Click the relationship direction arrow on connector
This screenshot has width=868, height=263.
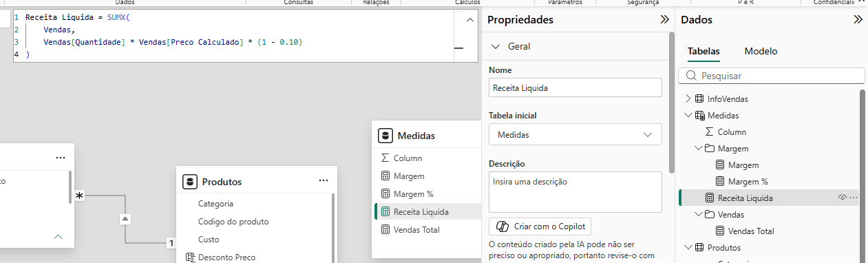coord(125,219)
